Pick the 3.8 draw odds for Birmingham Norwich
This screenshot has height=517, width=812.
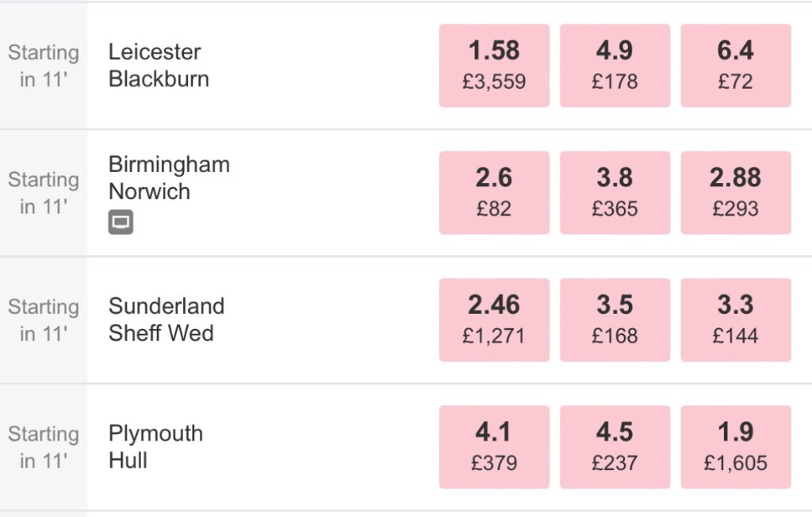point(615,193)
